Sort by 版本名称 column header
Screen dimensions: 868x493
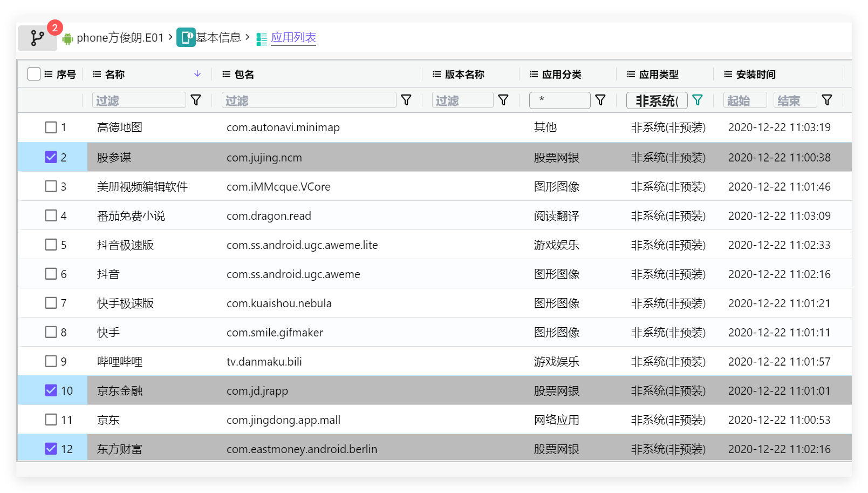point(464,75)
